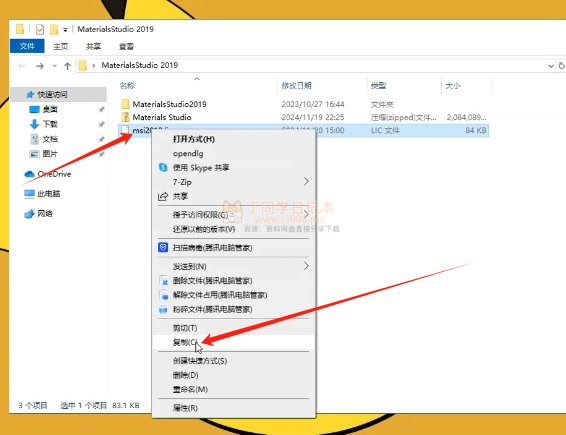566x435 pixels.
Task: Click the share icon beside 共享
Action: point(163,196)
